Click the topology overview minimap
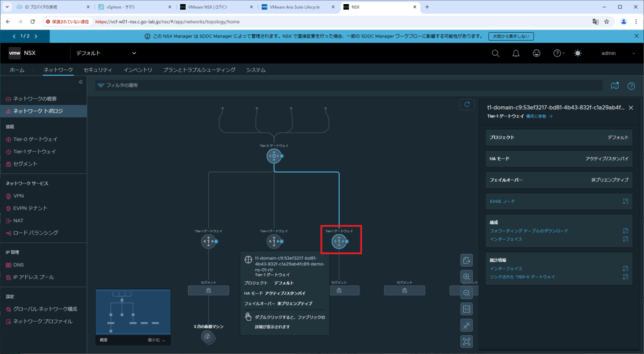Viewport: 644px width, 354px height. click(133, 313)
